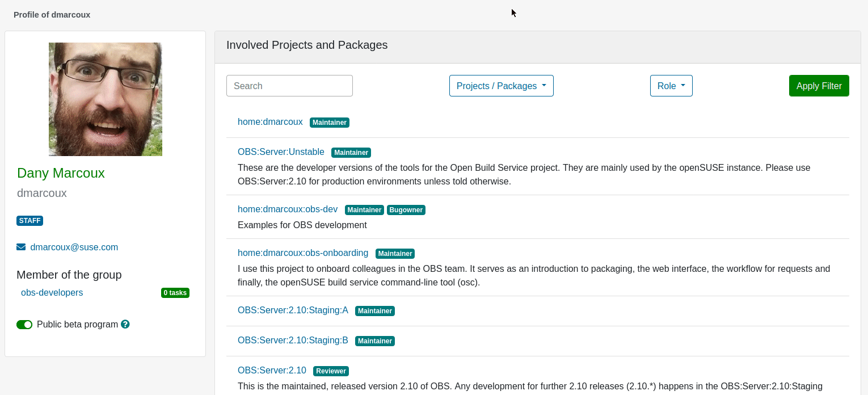Click Dany Marcoux's profile photo
This screenshot has height=395, width=868.
click(105, 99)
